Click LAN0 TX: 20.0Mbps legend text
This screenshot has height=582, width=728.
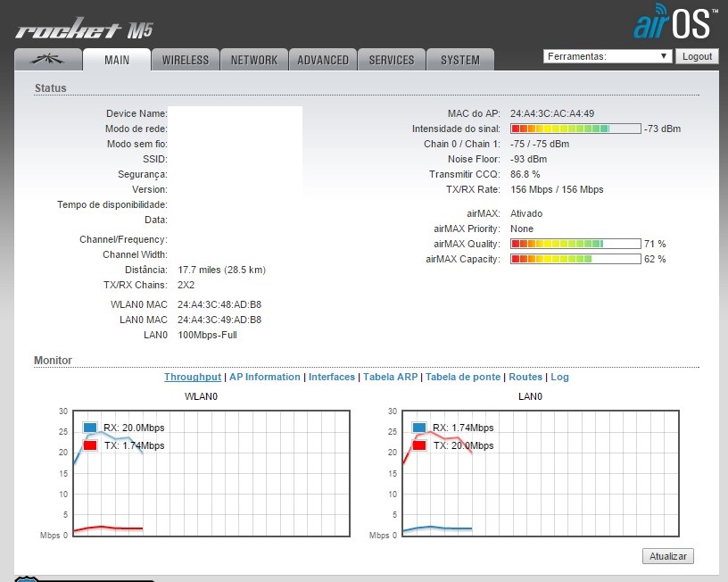(x=463, y=445)
